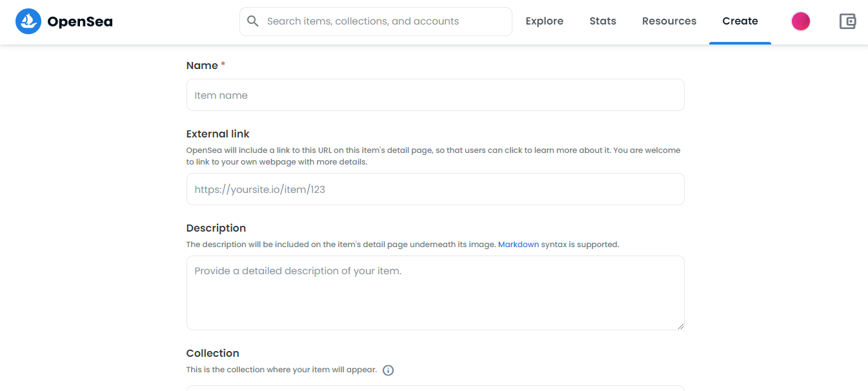This screenshot has height=391, width=868.
Task: Open the Resources menu
Action: [669, 21]
